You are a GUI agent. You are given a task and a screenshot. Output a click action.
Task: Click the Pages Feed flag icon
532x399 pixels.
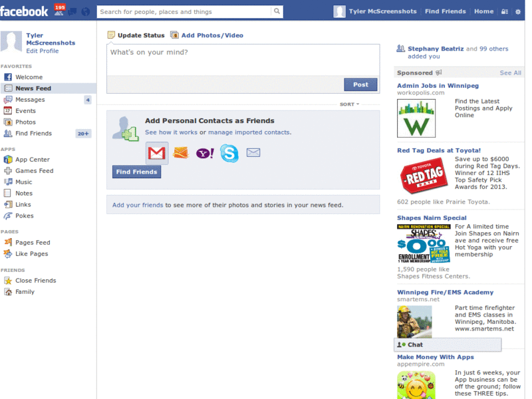(x=8, y=242)
